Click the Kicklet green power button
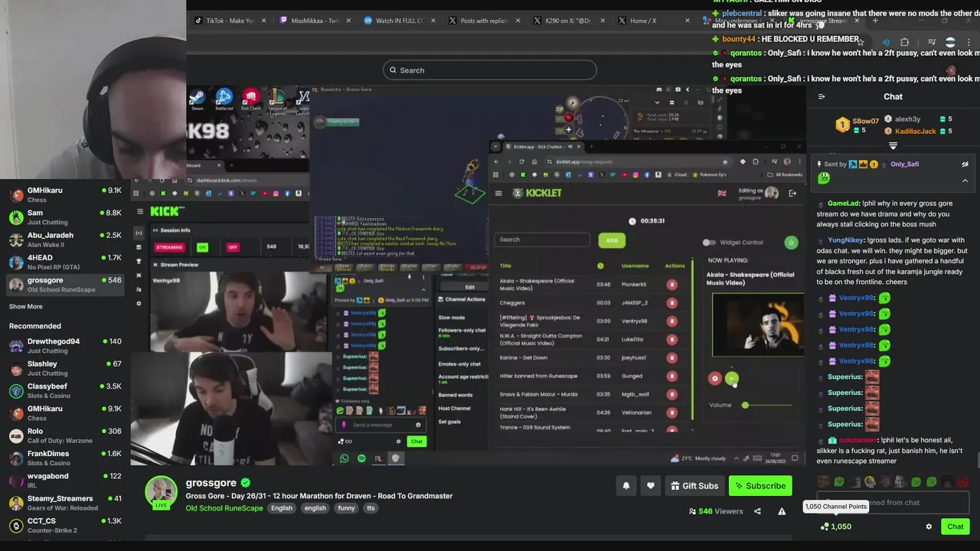 (791, 242)
